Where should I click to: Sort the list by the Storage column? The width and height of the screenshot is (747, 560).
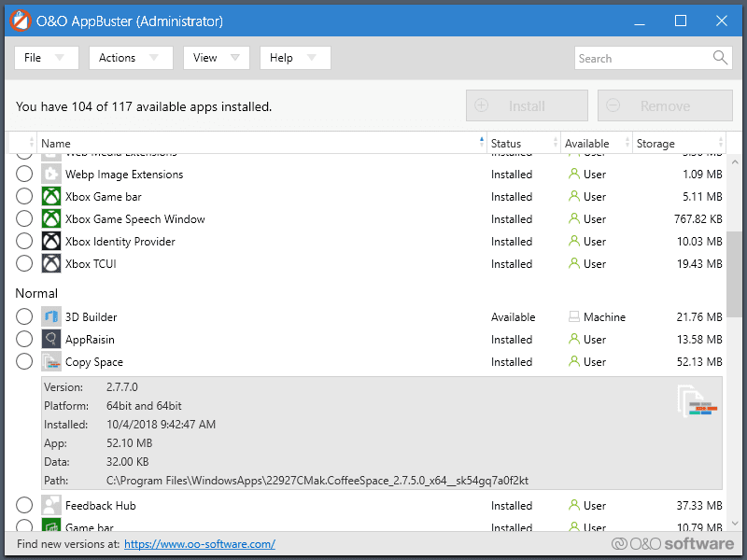(680, 143)
